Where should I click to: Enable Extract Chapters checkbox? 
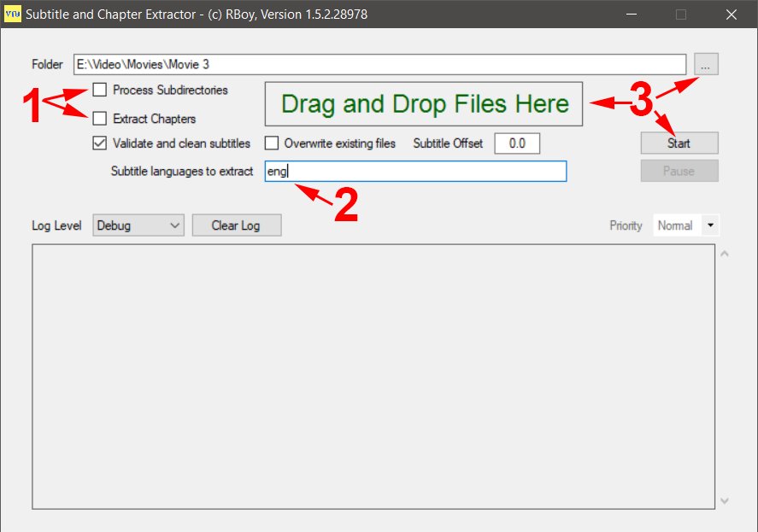[100, 119]
